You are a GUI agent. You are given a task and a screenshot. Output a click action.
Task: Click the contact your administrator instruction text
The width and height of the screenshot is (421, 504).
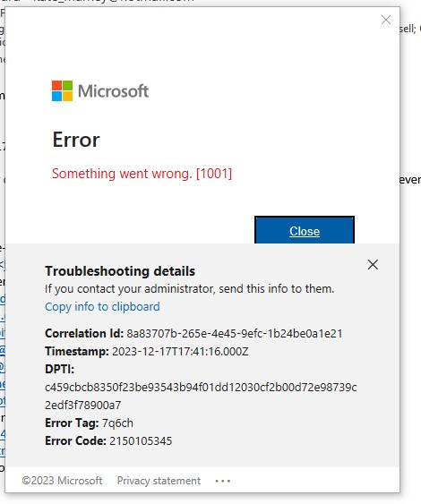click(189, 288)
